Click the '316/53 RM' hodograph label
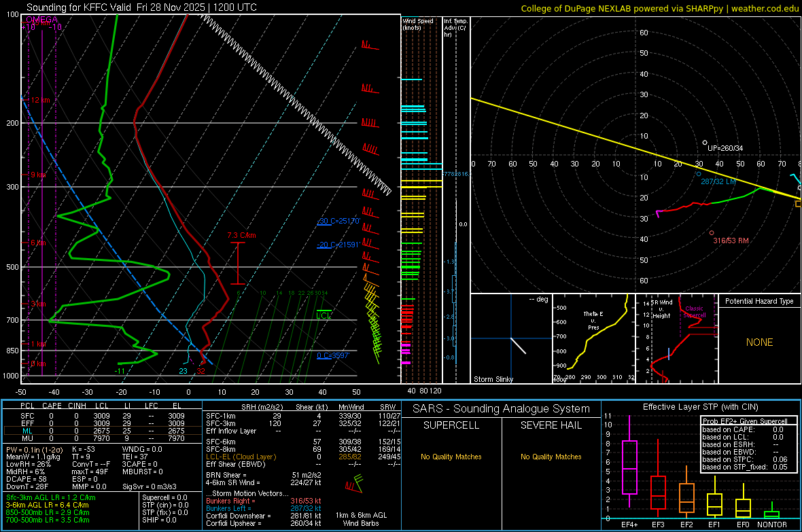This screenshot has width=802, height=532. [731, 241]
